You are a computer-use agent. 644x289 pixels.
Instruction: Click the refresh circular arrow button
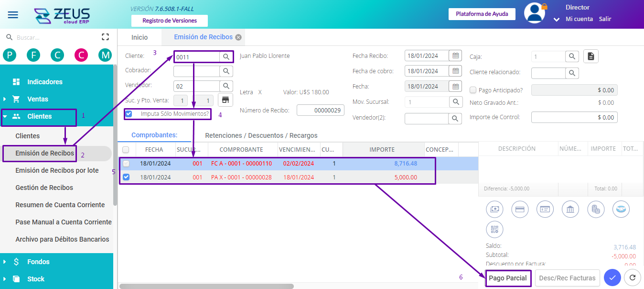[x=633, y=278]
